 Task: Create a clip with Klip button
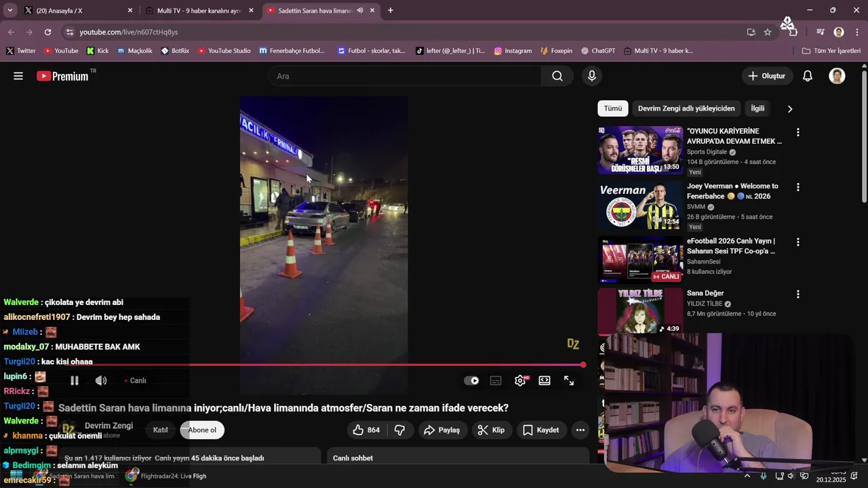tap(491, 430)
